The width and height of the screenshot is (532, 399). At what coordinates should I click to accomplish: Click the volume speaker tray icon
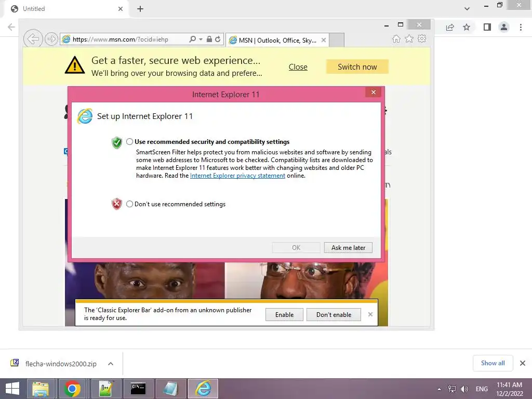pyautogui.click(x=464, y=389)
